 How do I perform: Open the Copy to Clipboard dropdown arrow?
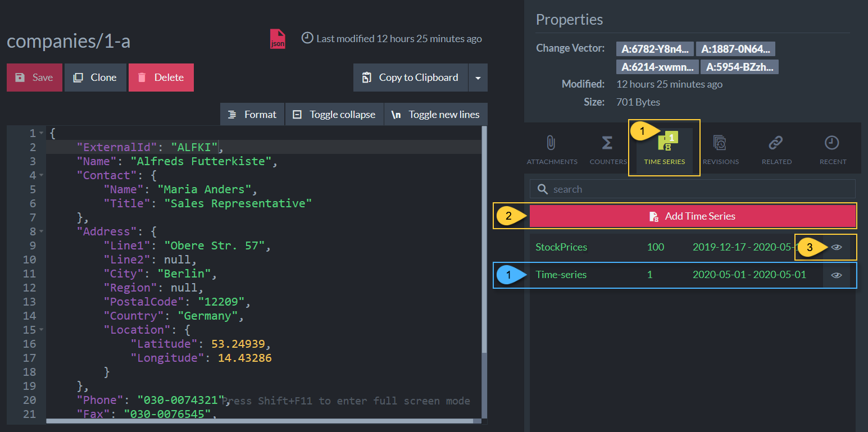tap(478, 78)
